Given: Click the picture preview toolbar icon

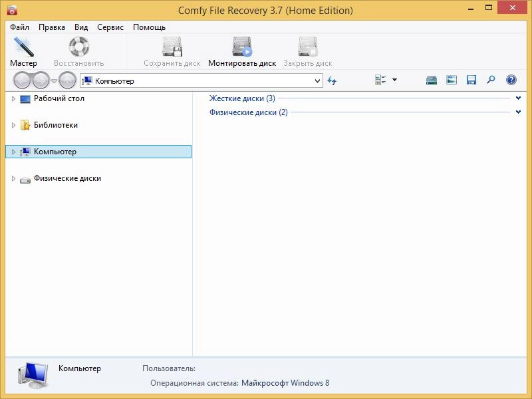Looking at the screenshot, I should coord(452,80).
